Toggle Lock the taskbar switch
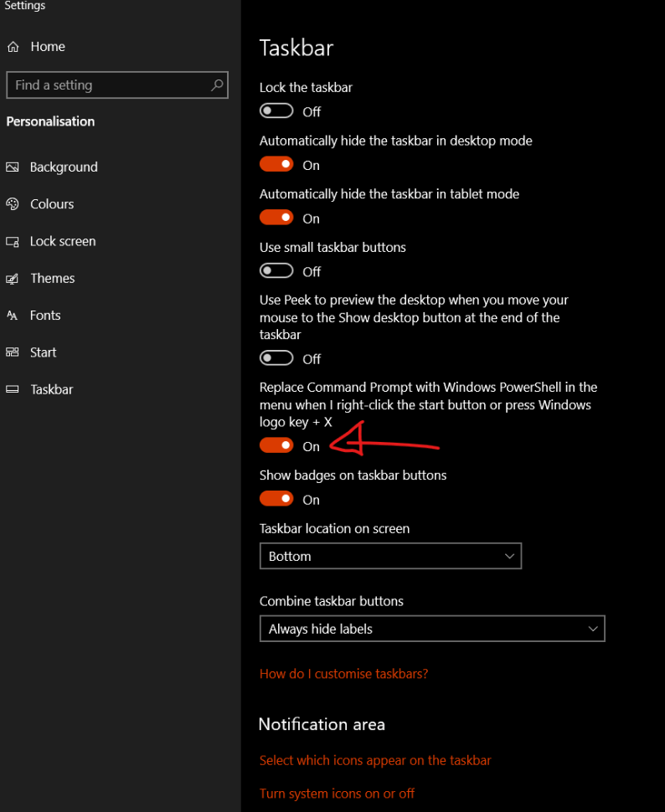 pos(276,110)
